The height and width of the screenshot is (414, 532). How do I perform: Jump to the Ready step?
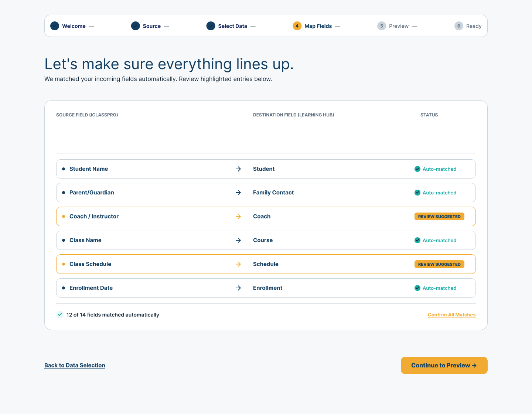coord(474,26)
